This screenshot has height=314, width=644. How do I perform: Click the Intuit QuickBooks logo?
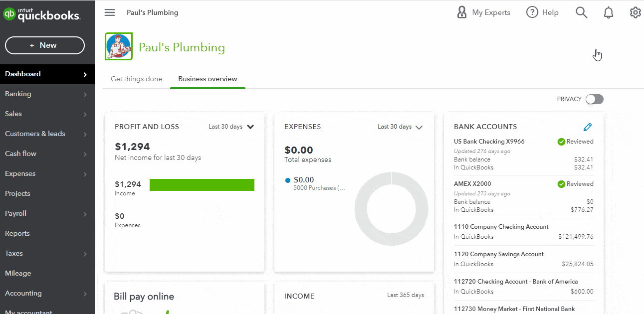click(x=42, y=15)
